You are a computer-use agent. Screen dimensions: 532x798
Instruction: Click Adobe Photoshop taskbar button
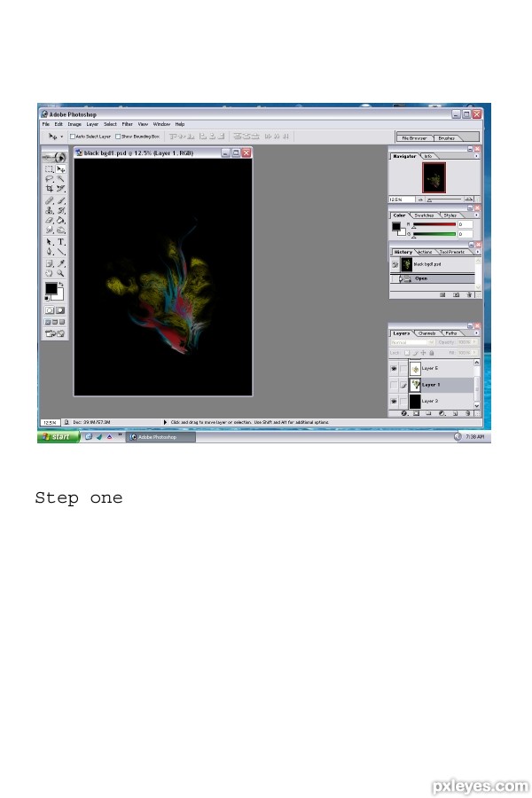(x=160, y=437)
